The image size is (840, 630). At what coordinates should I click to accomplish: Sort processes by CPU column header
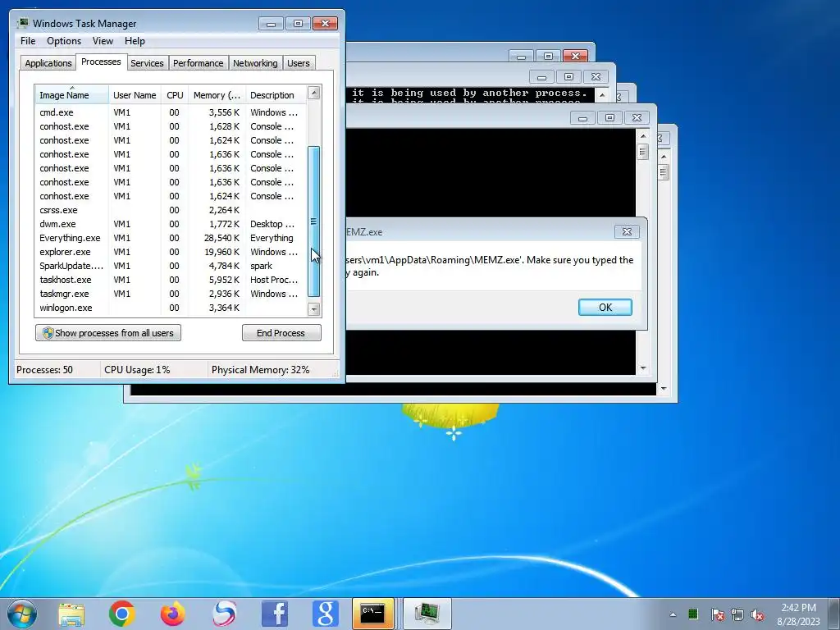pyautogui.click(x=175, y=95)
